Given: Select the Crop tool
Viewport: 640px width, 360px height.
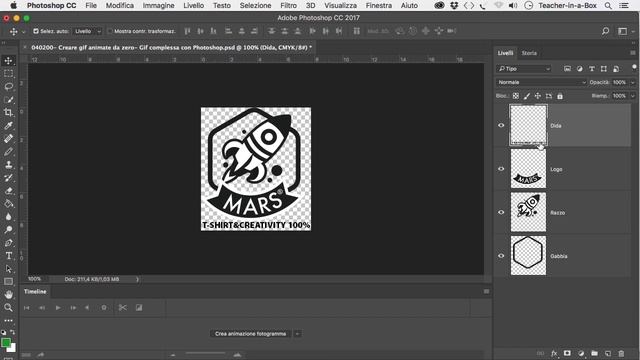Looking at the screenshot, I should coord(8,113).
